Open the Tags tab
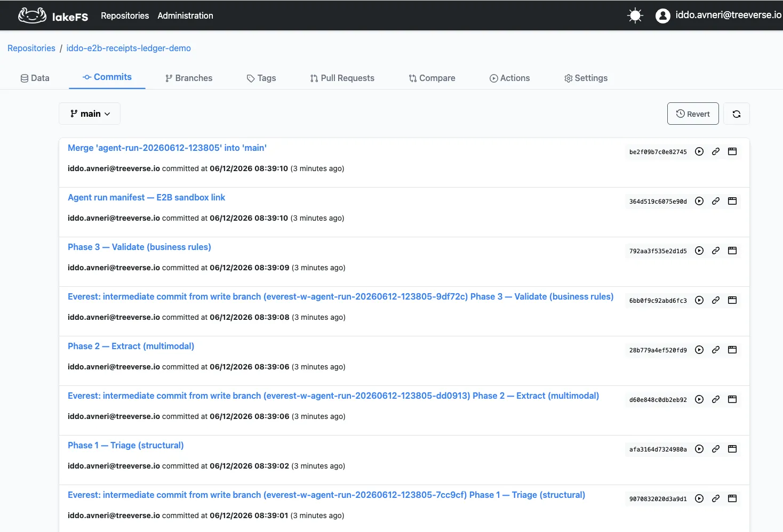 pos(261,78)
